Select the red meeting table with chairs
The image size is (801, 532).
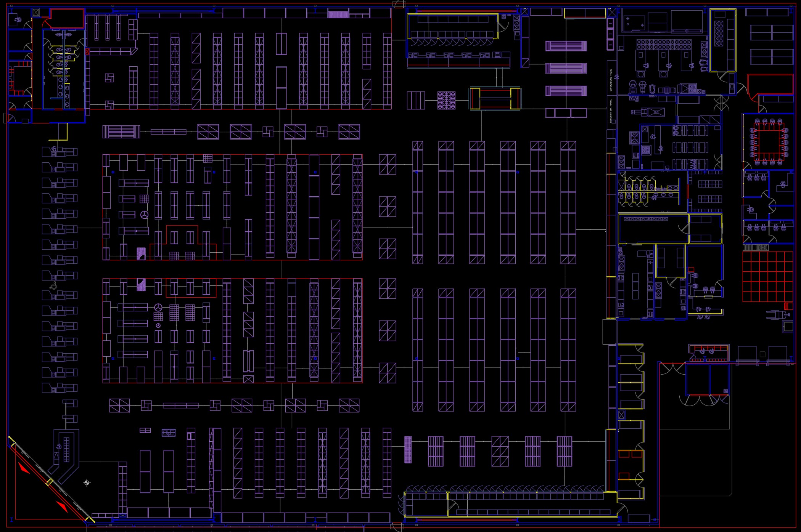pos(769,142)
